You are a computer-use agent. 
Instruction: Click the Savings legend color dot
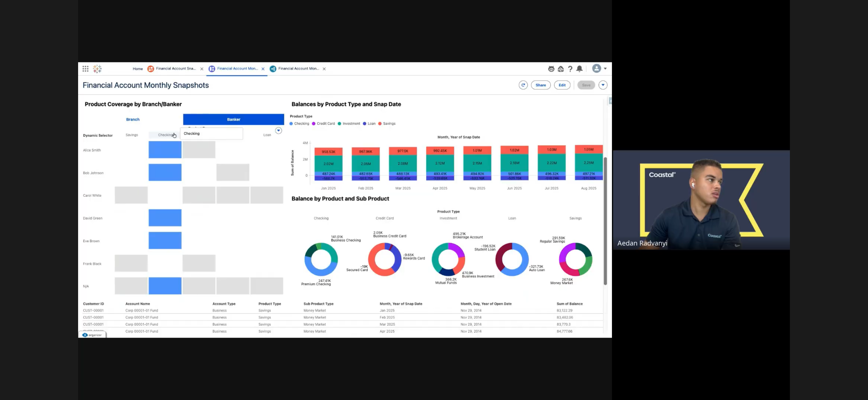point(380,124)
